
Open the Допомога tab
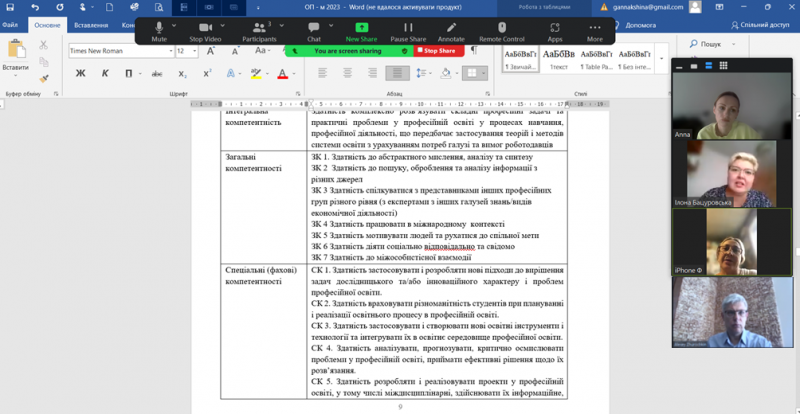coord(641,25)
